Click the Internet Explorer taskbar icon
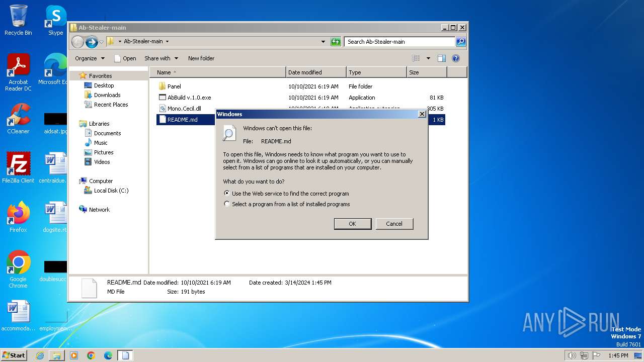Viewport: 644px width, 362px height. click(40, 355)
